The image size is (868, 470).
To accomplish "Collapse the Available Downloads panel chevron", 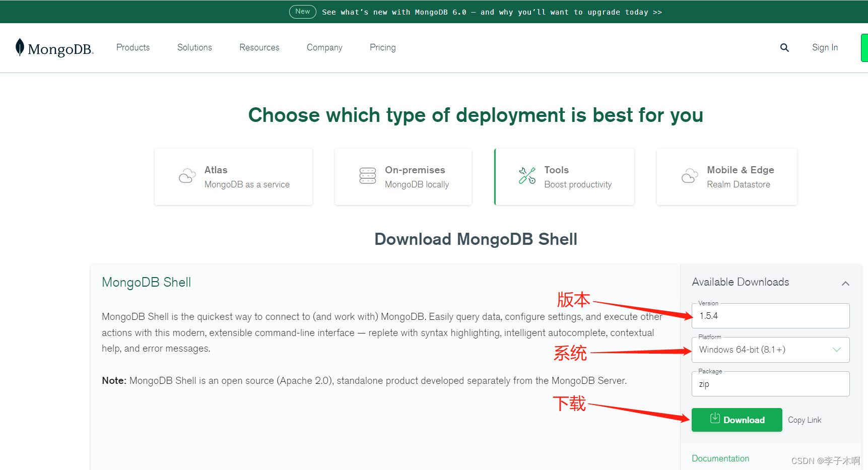I will pos(845,284).
